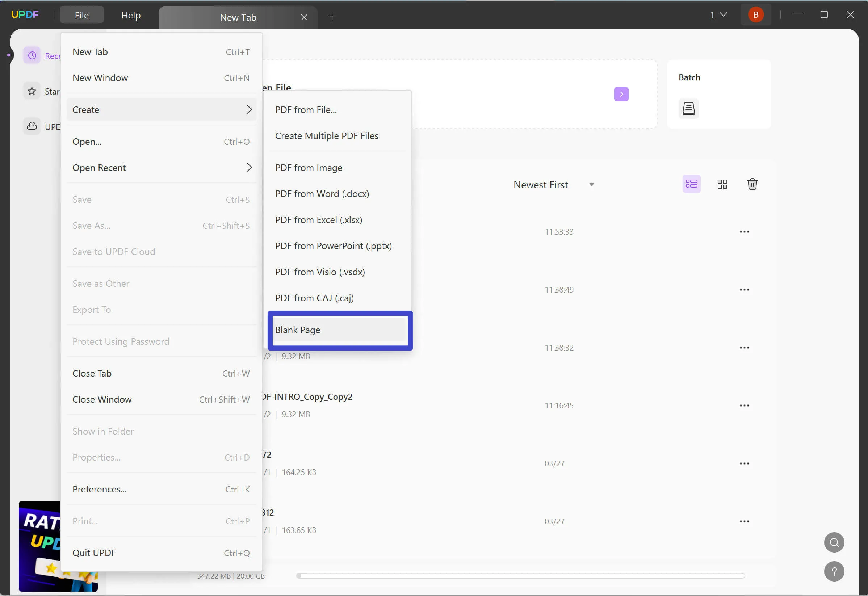This screenshot has width=868, height=596.
Task: Click the ellipsis menu for top recent file
Action: pos(745,231)
